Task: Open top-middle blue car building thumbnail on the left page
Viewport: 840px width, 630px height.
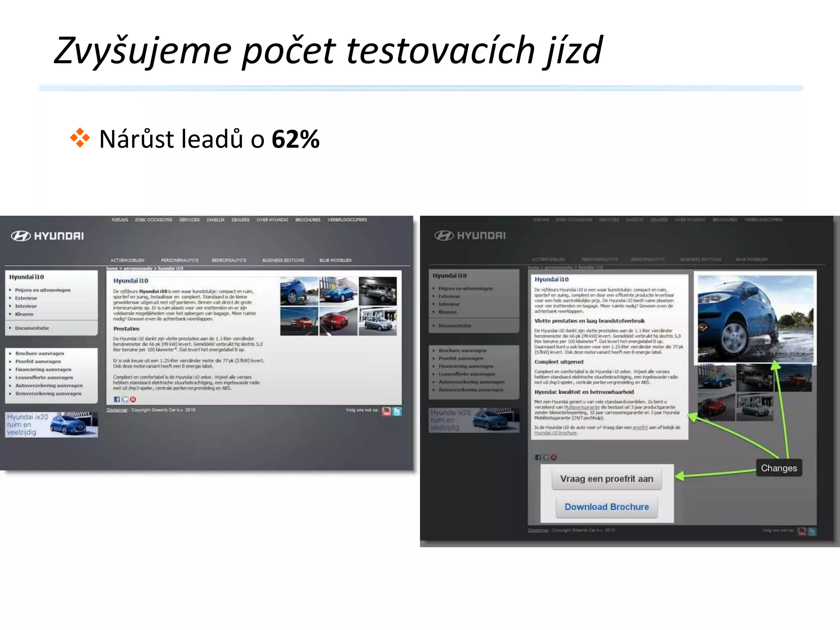Action: 338,291
